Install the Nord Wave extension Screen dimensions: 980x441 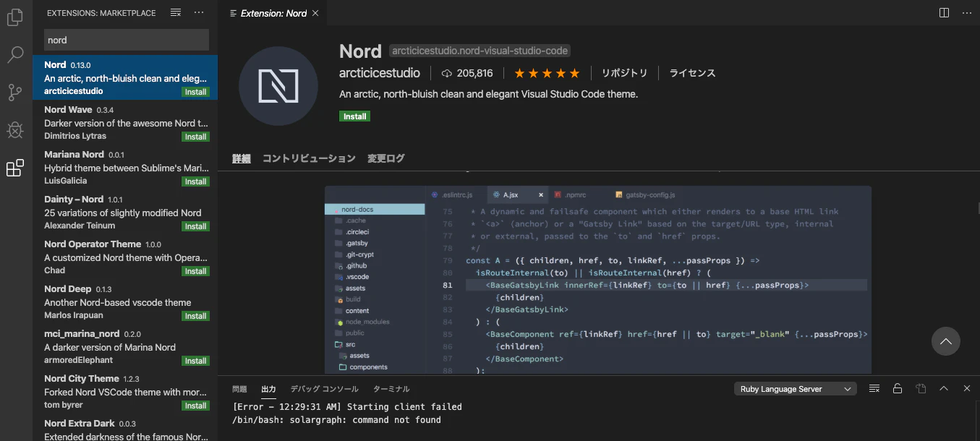pos(195,137)
